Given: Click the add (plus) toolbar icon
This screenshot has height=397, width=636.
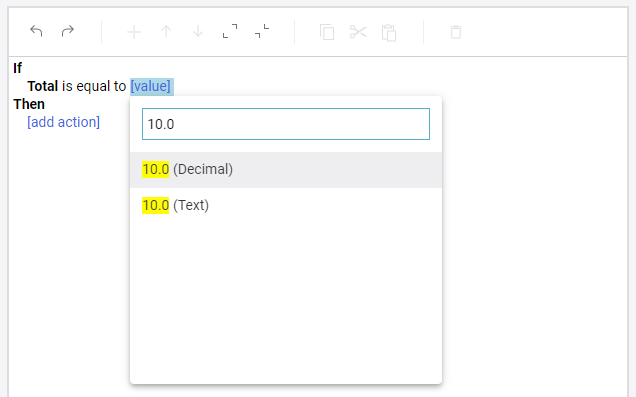Looking at the screenshot, I should coord(134,32).
